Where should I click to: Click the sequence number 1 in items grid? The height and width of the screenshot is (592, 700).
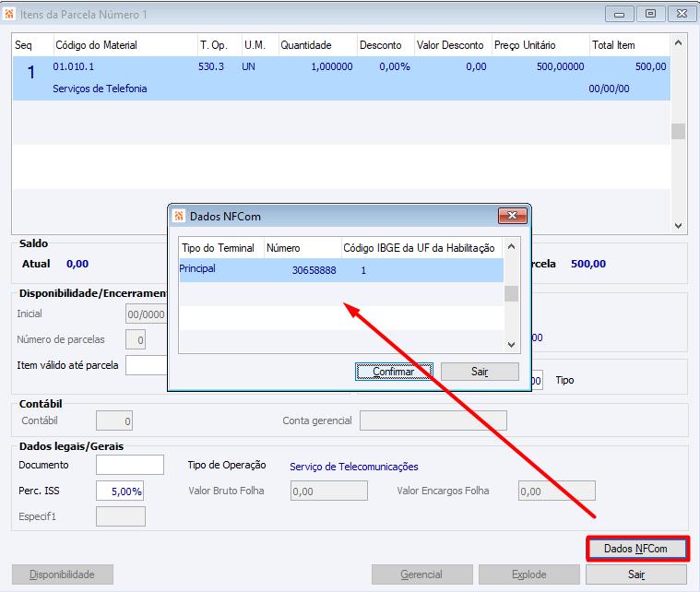(30, 72)
